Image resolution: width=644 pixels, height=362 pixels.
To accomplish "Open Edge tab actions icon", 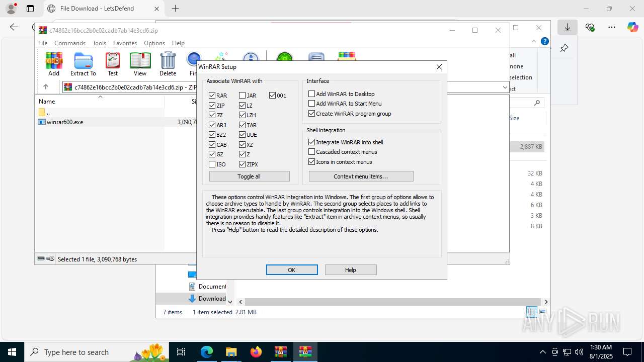I will coord(30,9).
